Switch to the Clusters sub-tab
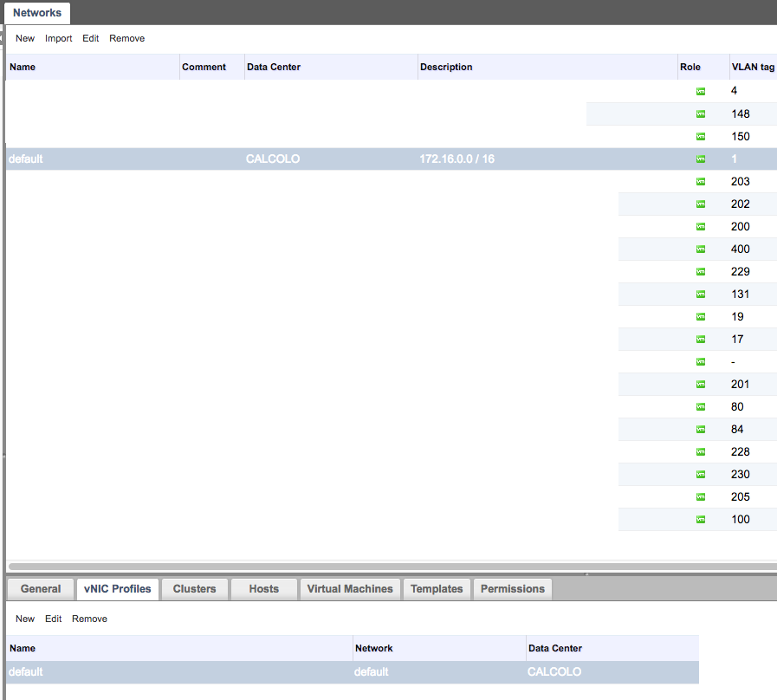This screenshot has width=777, height=700. [x=194, y=589]
